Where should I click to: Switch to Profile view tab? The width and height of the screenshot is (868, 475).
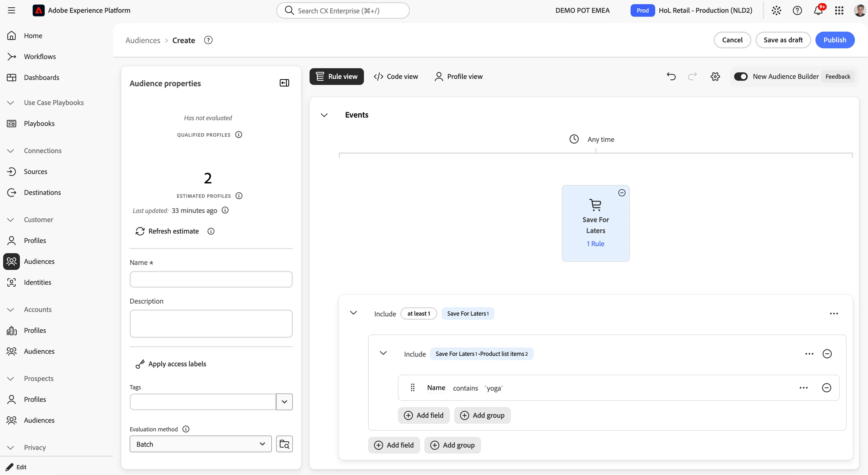point(459,76)
